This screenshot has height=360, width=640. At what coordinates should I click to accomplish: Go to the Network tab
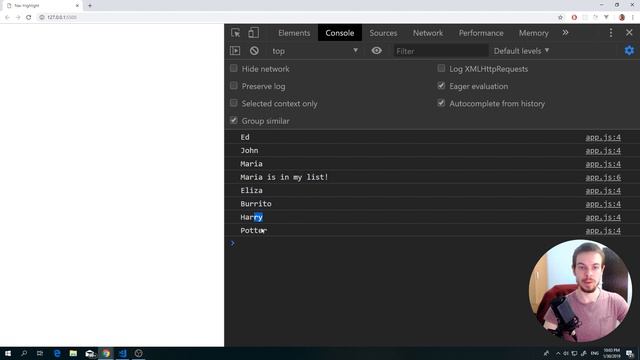click(x=428, y=33)
